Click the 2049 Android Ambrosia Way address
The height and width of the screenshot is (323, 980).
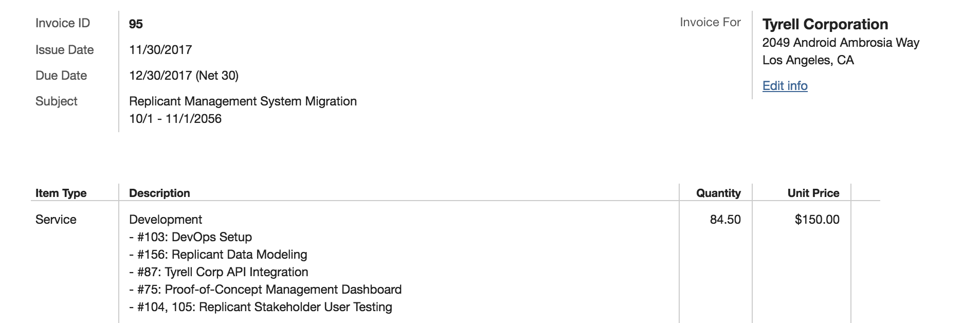coord(840,43)
